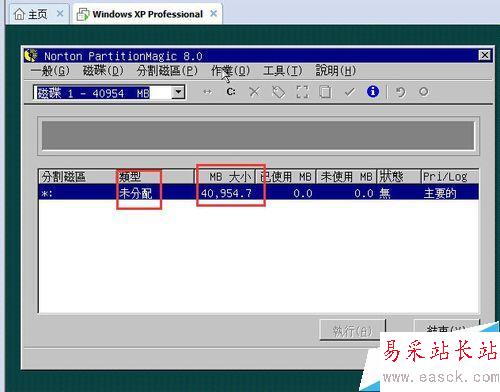This screenshot has width=500, height=392.
Task: Click the label tag toolbar icon
Action: pyautogui.click(x=278, y=92)
